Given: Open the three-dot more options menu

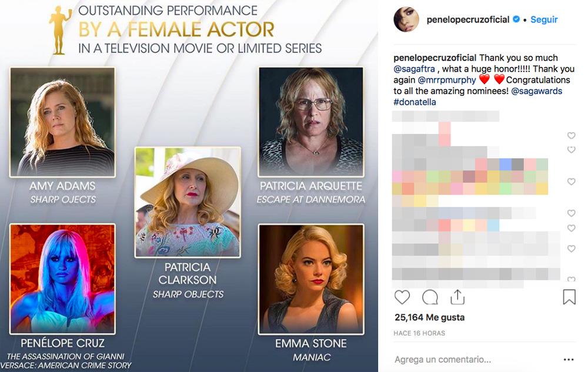Looking at the screenshot, I should (568, 360).
